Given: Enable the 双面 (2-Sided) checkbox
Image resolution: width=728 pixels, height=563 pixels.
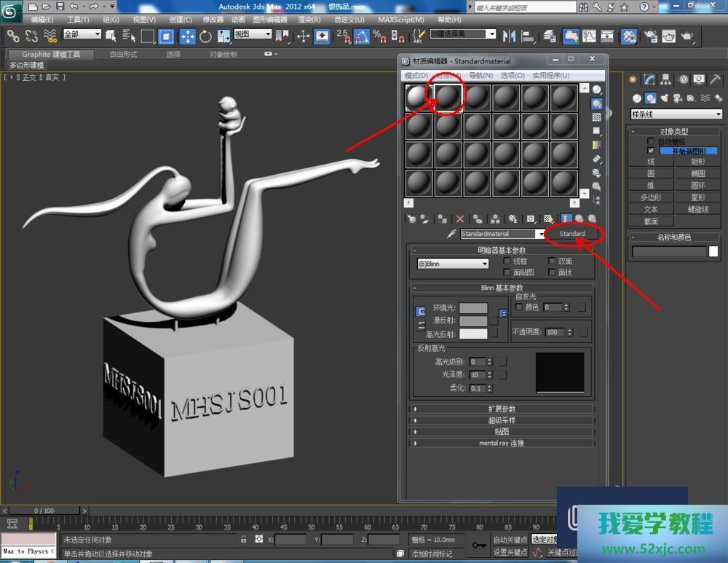Looking at the screenshot, I should [552, 261].
